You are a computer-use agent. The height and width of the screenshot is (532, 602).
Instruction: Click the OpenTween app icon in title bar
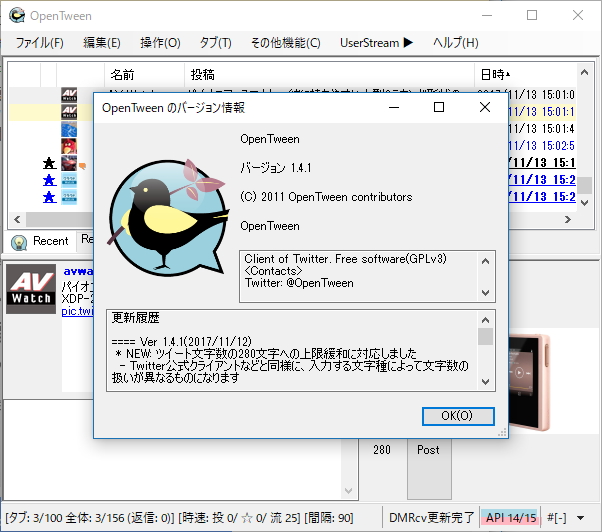click(x=17, y=16)
